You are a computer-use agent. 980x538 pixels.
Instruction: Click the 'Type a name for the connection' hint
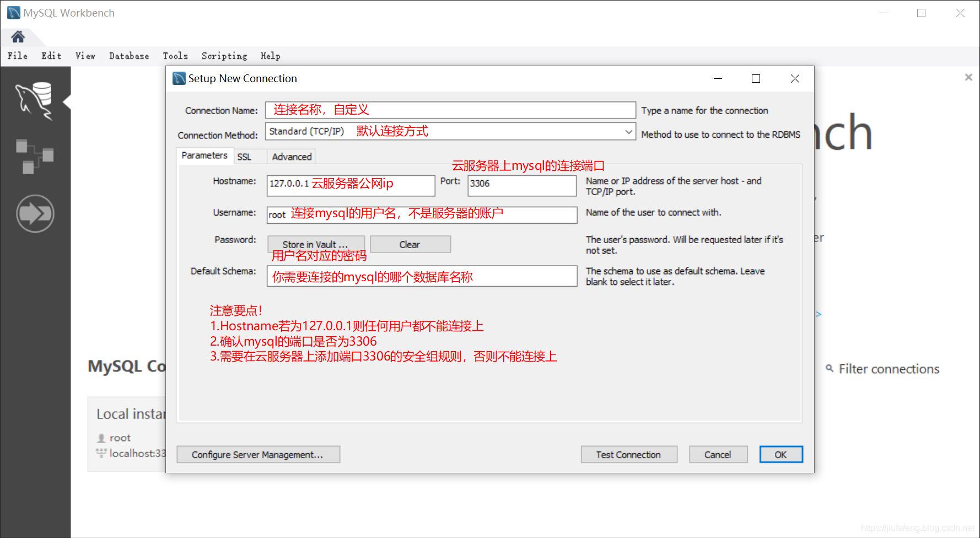click(x=704, y=111)
